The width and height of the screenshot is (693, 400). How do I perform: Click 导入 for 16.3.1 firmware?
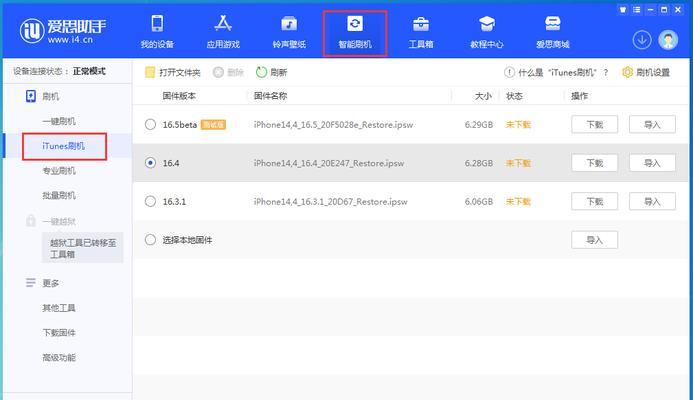pyautogui.click(x=652, y=202)
